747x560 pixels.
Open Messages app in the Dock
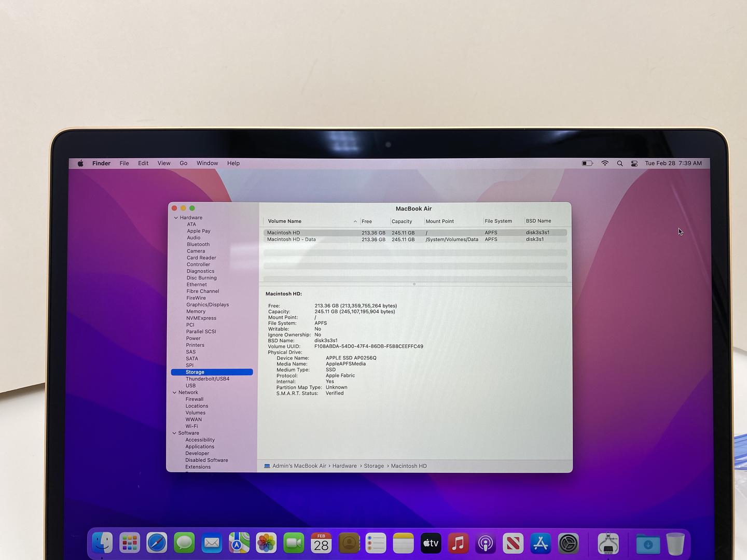(184, 543)
